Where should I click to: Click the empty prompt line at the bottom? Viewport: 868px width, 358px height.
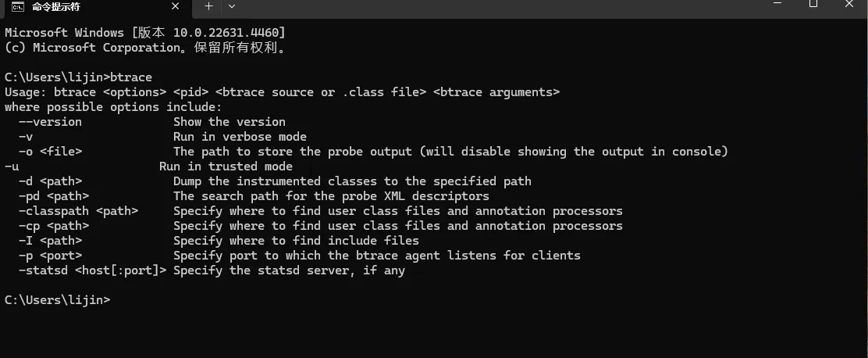point(58,300)
